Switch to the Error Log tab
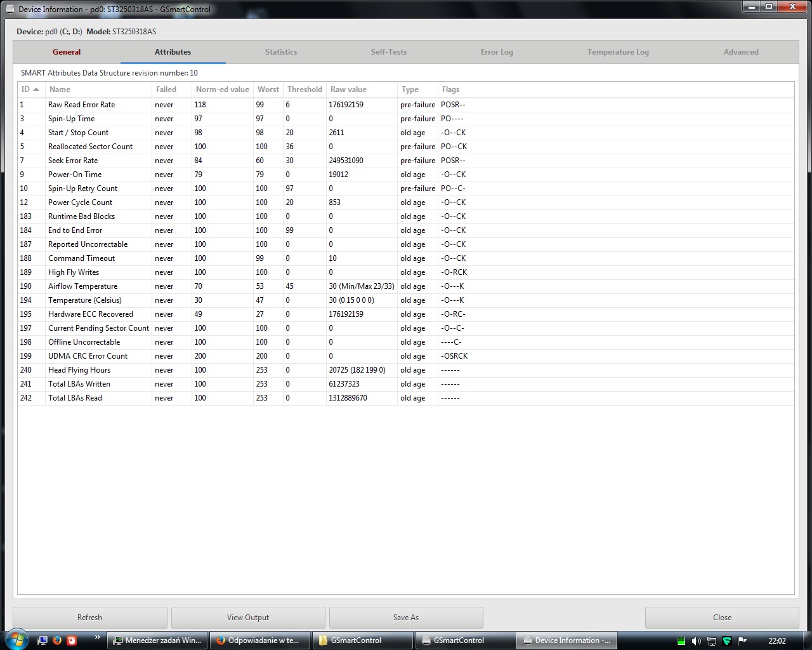Screen dimensions: 812x650 tap(497, 52)
